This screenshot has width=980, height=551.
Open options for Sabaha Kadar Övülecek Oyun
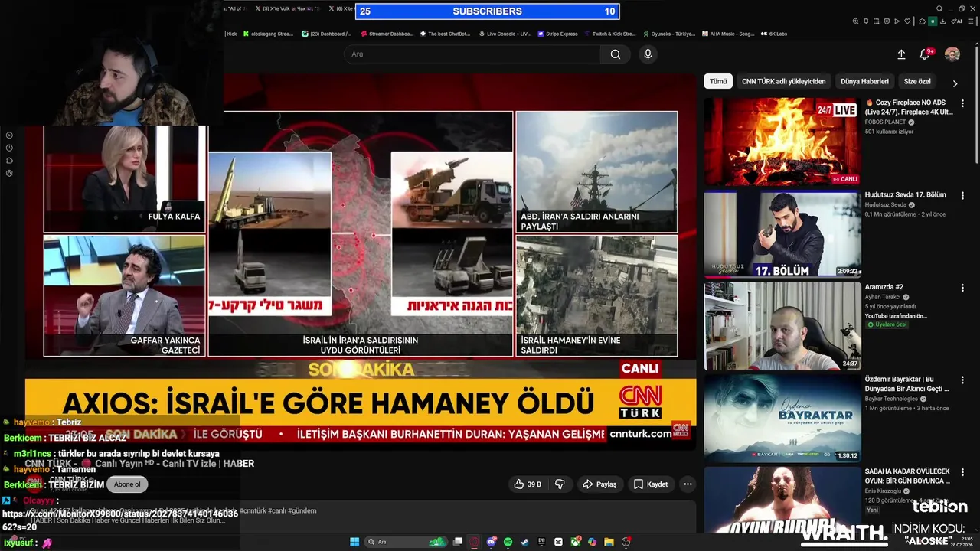pyautogui.click(x=962, y=472)
